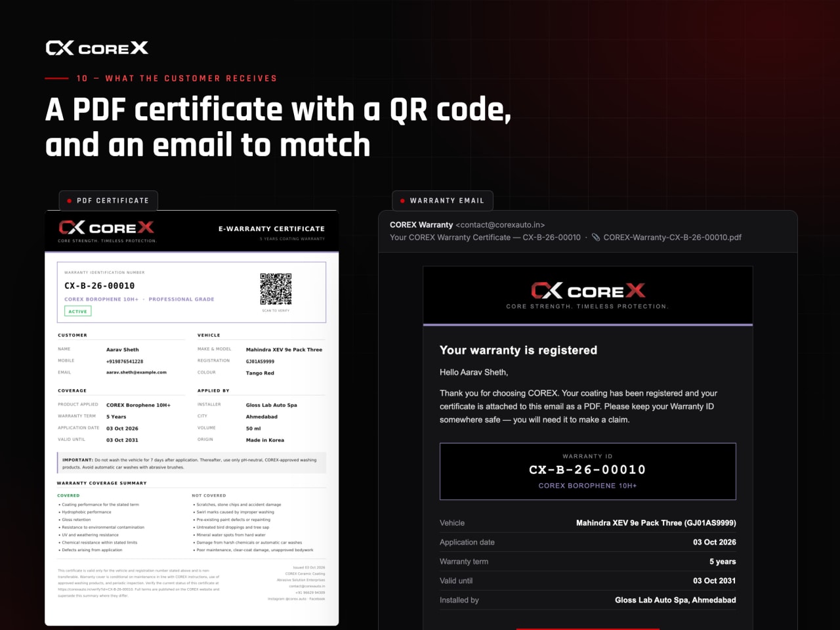Click the warranty number CX-B-26-00010 on the certificate
The image size is (840, 630).
100,286
